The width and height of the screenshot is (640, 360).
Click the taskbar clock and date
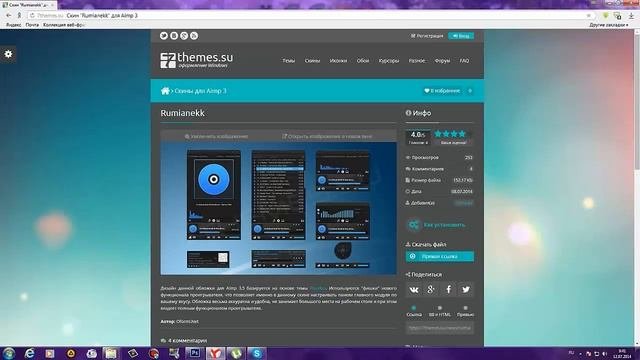tap(622, 353)
